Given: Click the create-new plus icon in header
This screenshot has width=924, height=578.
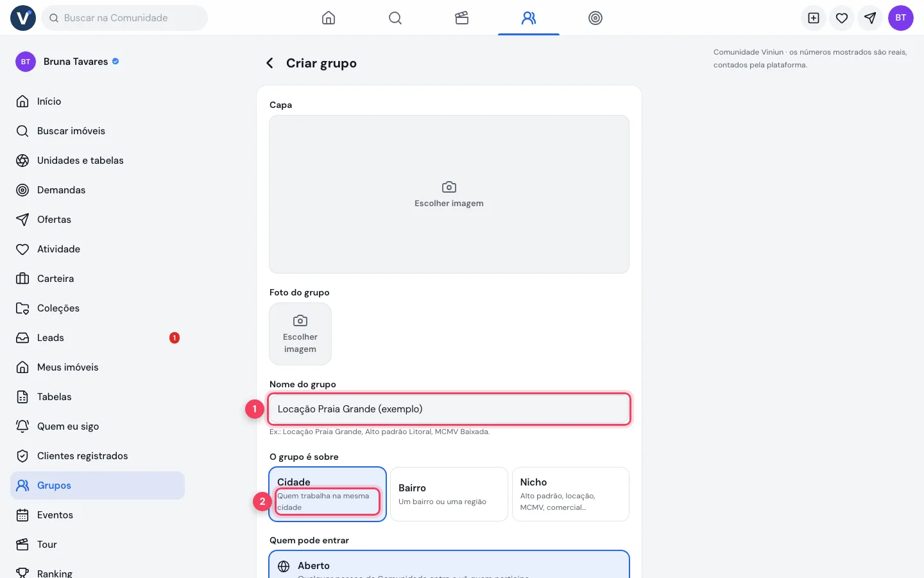Looking at the screenshot, I should click(x=814, y=18).
